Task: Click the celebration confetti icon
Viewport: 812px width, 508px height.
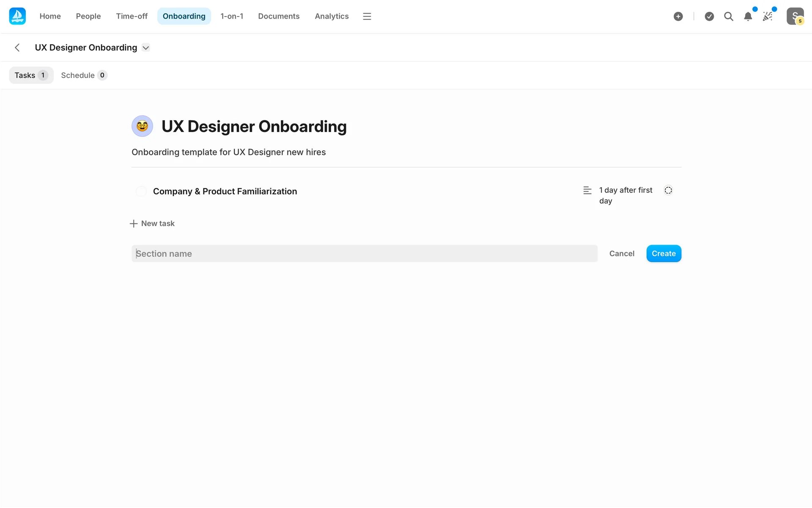Action: (768, 17)
